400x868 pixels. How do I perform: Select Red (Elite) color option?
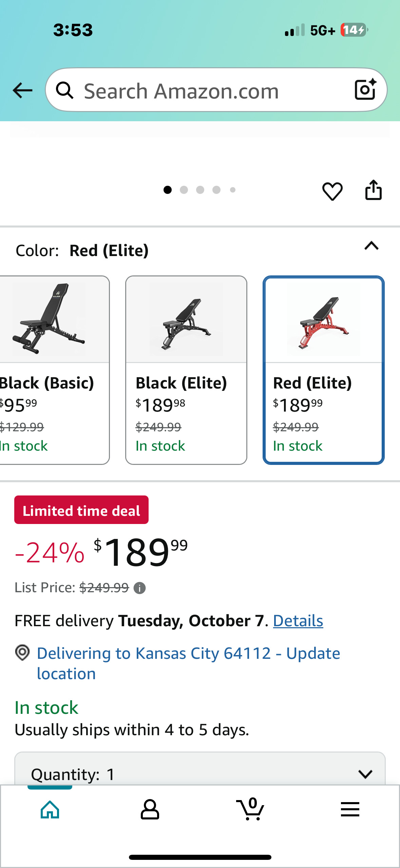324,370
